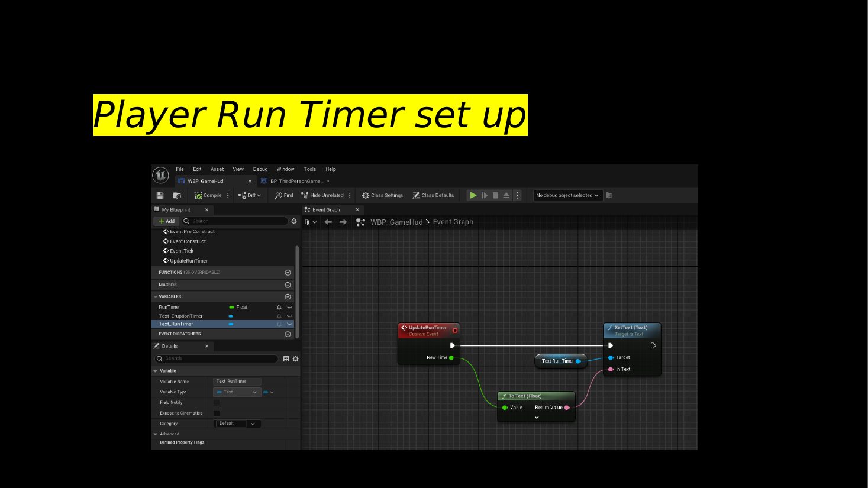The height and width of the screenshot is (488, 868).
Task: Collapse the Variables section
Action: [x=156, y=297]
